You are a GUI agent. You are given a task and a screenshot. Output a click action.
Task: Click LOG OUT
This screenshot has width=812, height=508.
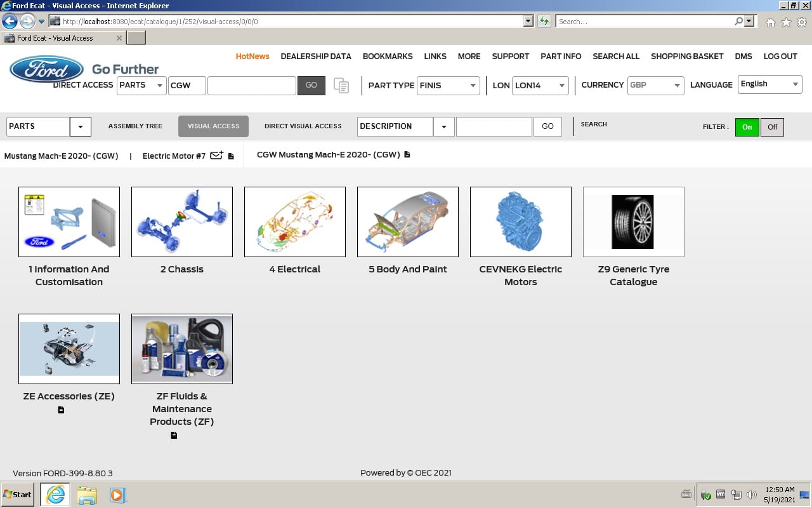(x=780, y=56)
